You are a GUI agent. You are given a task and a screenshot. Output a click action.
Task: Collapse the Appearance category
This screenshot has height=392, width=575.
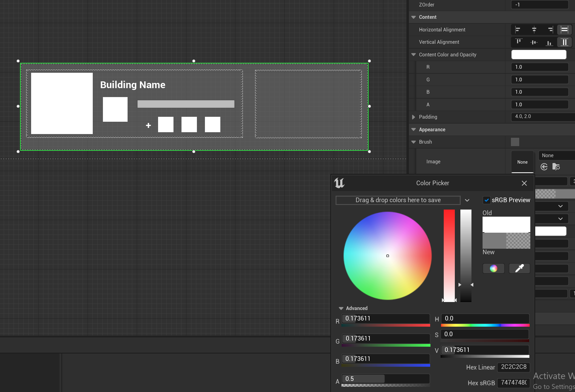414,129
